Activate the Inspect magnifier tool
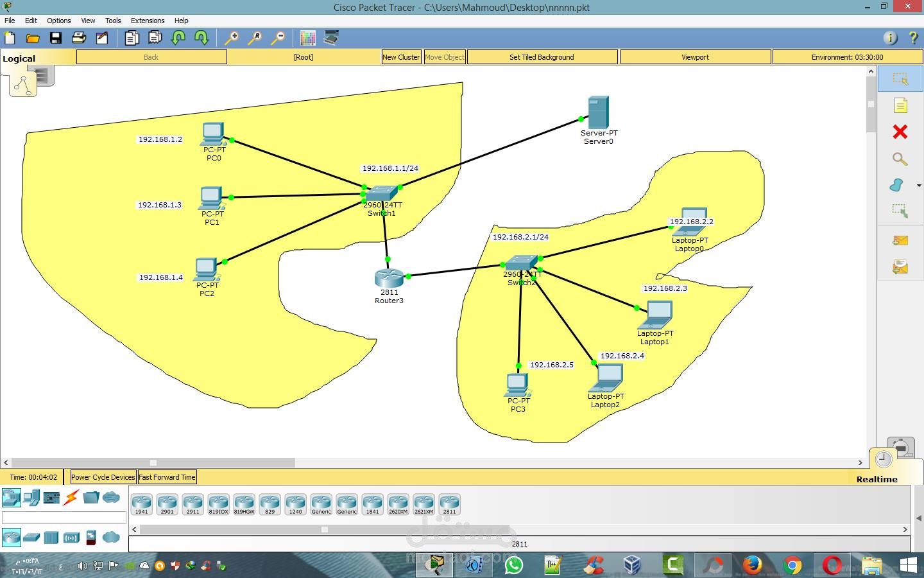 click(900, 159)
